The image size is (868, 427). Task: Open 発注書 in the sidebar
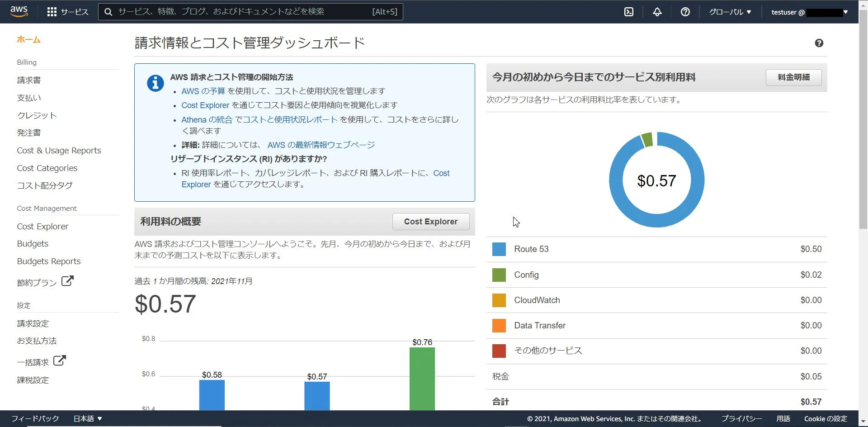[29, 133]
